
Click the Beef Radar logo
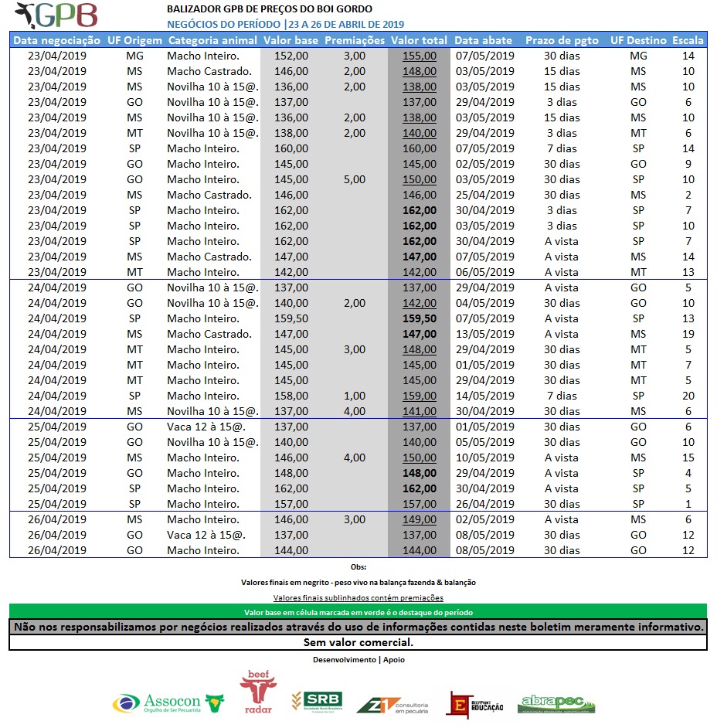point(257,692)
